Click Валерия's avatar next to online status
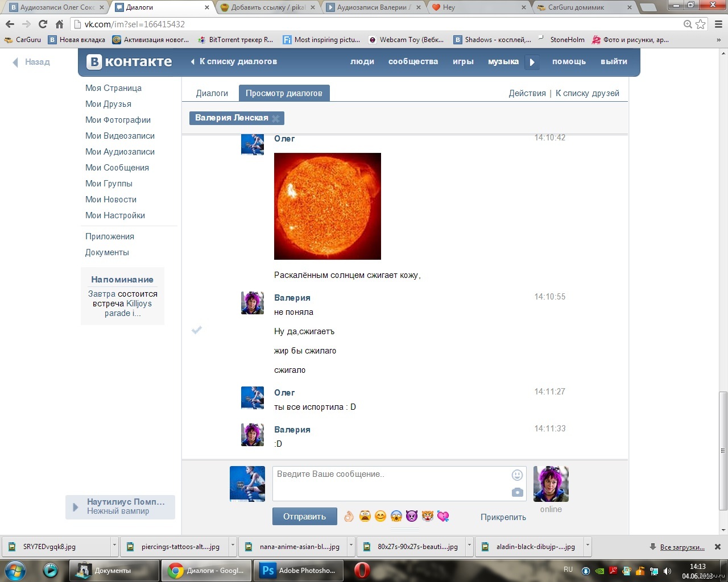Viewport: 728px width, 582px height. tap(551, 484)
